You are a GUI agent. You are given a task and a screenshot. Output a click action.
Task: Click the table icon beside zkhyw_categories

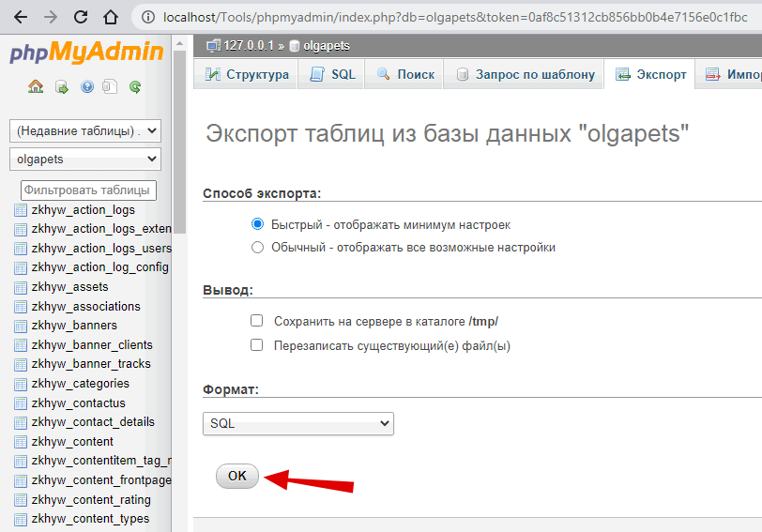21,385
